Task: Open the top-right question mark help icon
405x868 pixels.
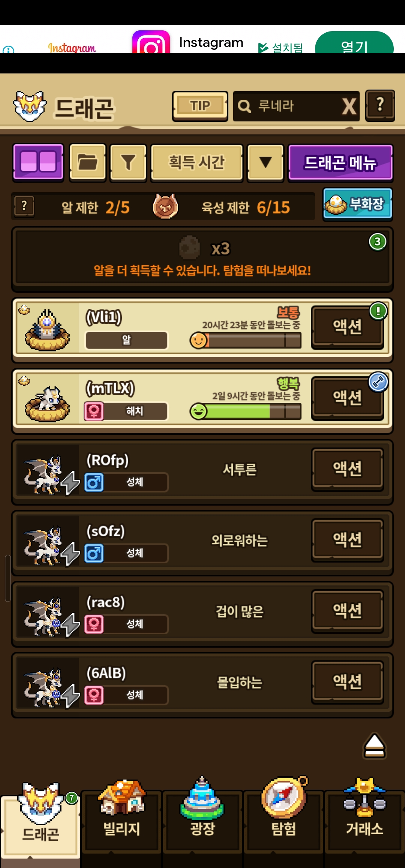Action: (380, 105)
